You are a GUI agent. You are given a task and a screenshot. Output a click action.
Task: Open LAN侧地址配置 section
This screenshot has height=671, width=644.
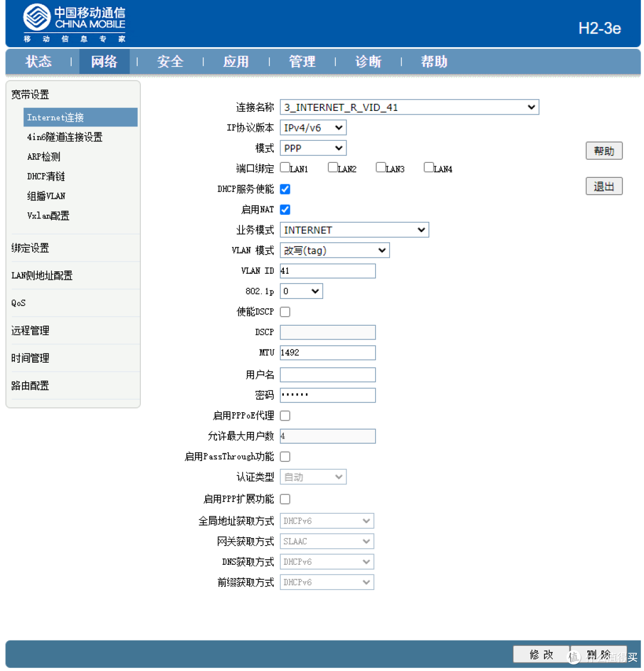42,276
